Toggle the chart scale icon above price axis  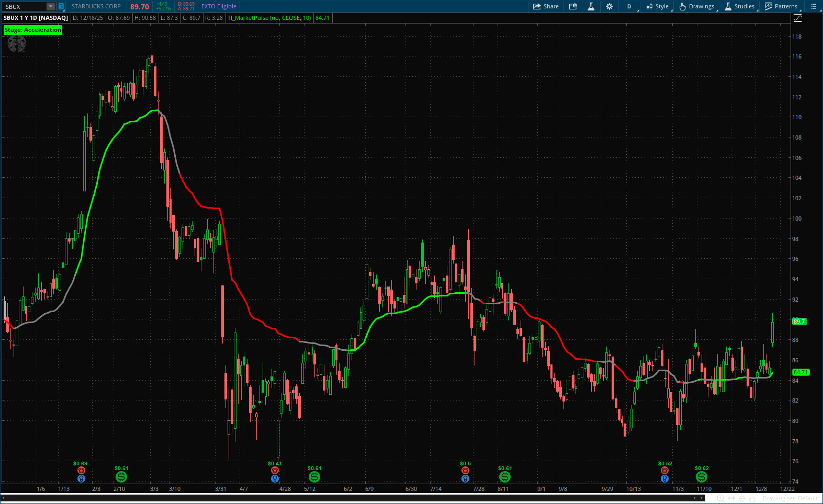coord(797,18)
